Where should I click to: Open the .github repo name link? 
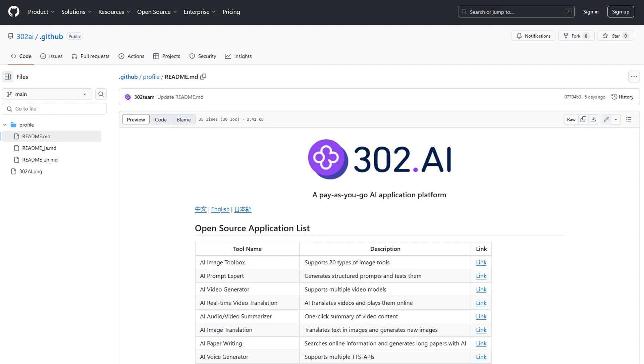click(x=51, y=37)
